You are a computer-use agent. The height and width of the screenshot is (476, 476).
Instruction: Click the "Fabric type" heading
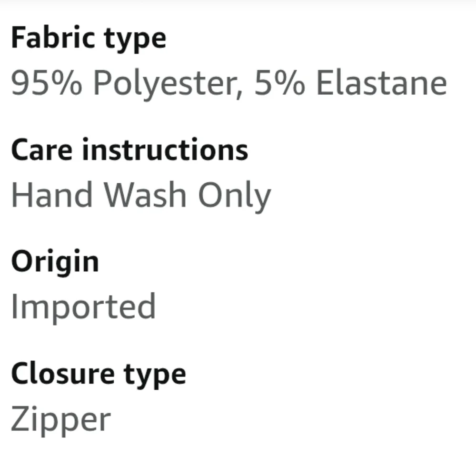pos(89,39)
